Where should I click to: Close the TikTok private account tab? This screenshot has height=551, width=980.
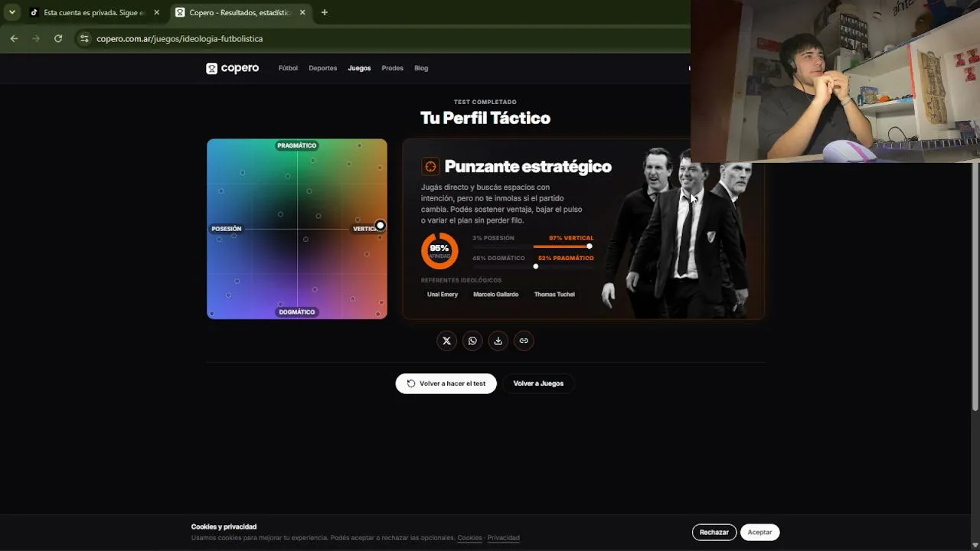click(x=157, y=12)
